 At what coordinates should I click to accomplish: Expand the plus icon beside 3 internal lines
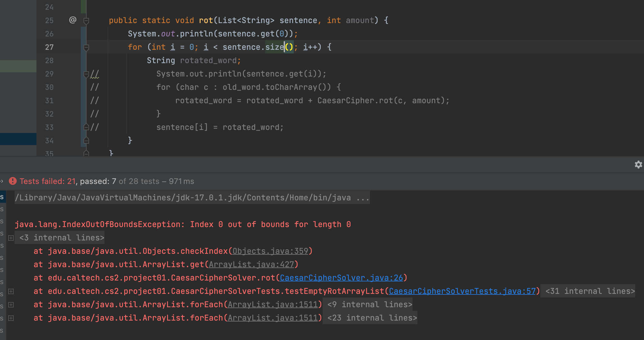pos(11,238)
